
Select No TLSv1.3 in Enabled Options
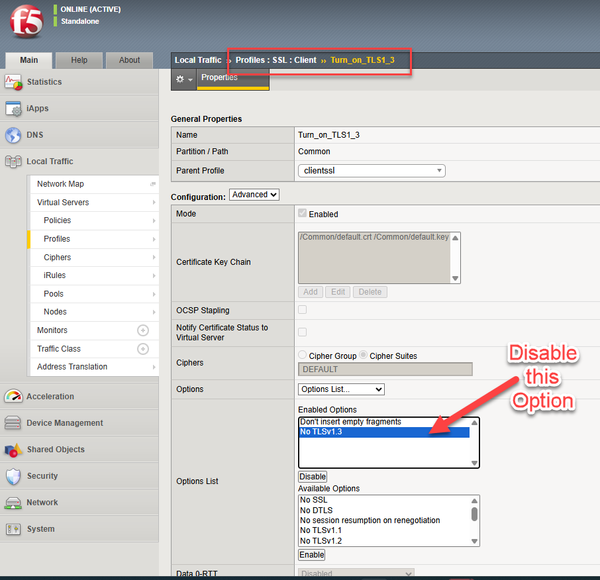[x=384, y=432]
